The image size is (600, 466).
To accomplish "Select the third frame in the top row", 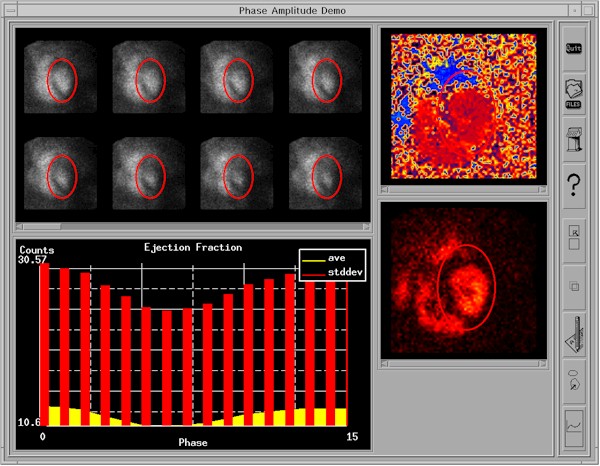I will pyautogui.click(x=237, y=77).
